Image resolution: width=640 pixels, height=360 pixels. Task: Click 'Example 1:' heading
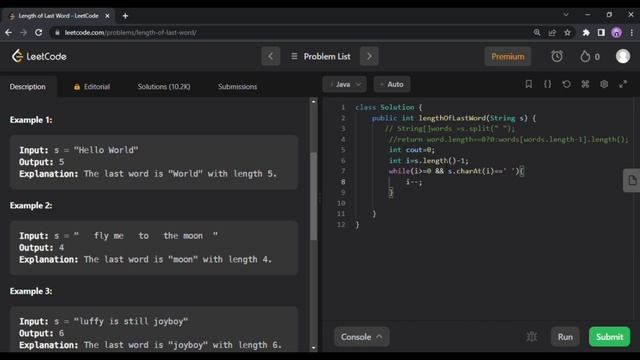tap(31, 120)
